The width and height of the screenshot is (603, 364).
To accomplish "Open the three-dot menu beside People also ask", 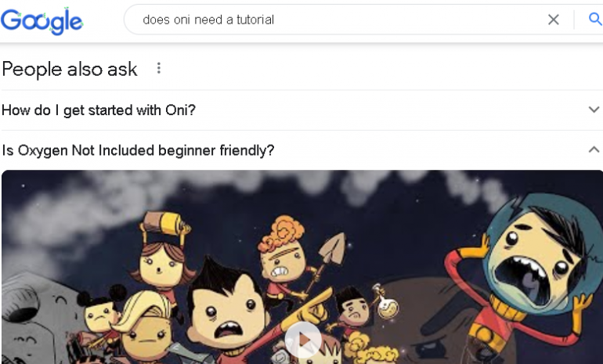I will point(158,68).
